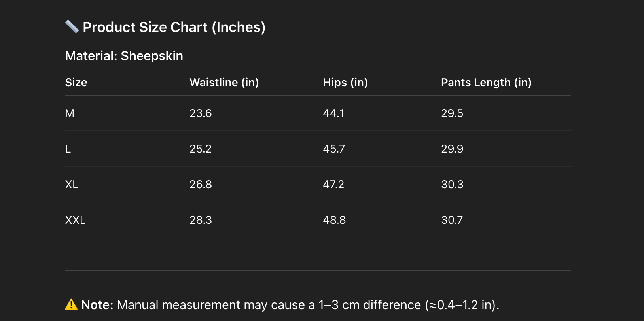The height and width of the screenshot is (321, 644).
Task: Click the Product Size Chart (Inches) heading
Action: (x=174, y=27)
